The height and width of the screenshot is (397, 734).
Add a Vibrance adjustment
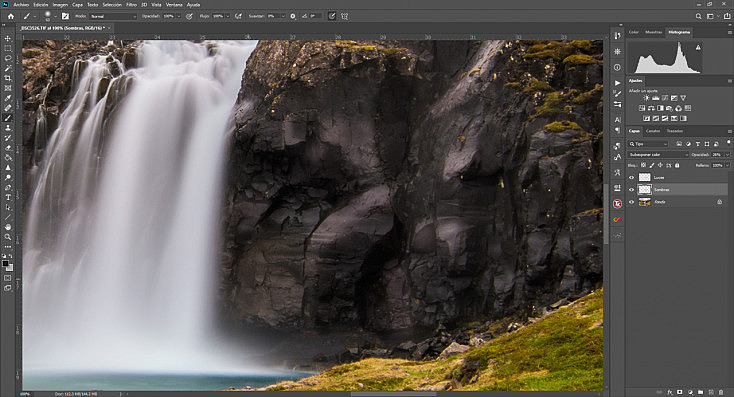pyautogui.click(x=683, y=98)
